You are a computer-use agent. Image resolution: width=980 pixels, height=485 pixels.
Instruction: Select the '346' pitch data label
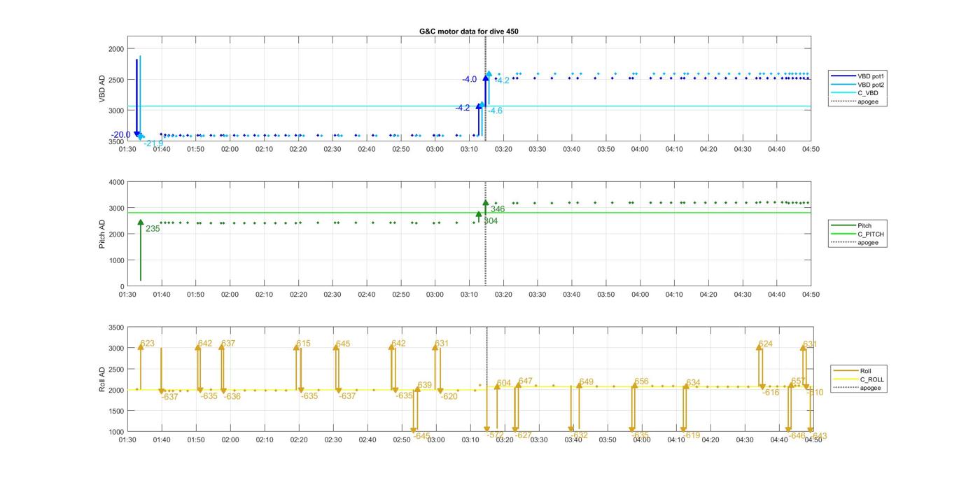498,209
